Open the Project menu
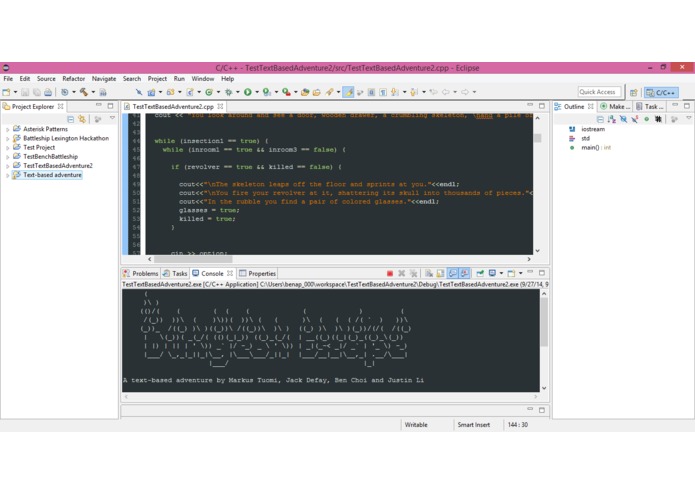This screenshot has width=695, height=494. click(157, 78)
